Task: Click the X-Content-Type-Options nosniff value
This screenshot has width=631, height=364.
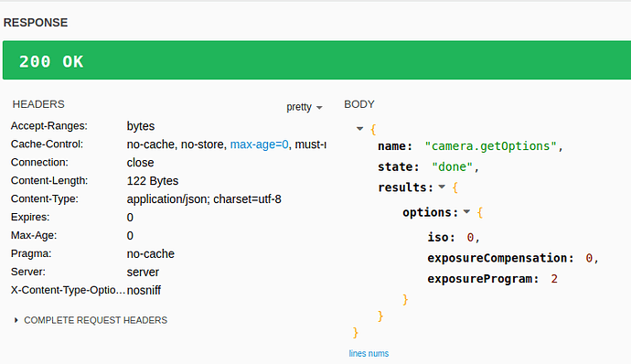Action: [x=144, y=290]
